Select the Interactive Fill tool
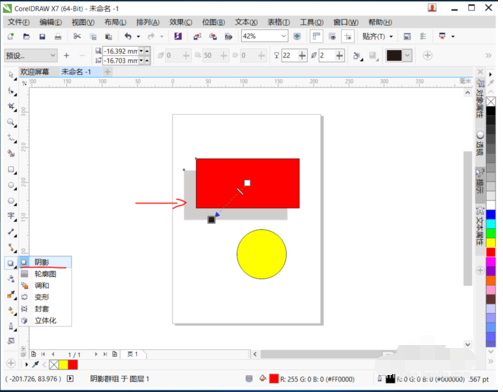Viewport: 503px width, 392px height. (x=12, y=310)
